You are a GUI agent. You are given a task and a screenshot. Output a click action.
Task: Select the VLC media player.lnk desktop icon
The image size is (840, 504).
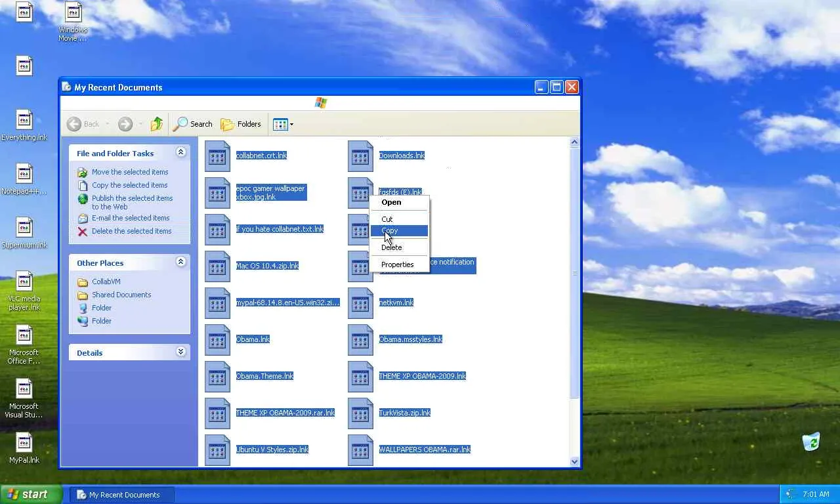point(24,291)
